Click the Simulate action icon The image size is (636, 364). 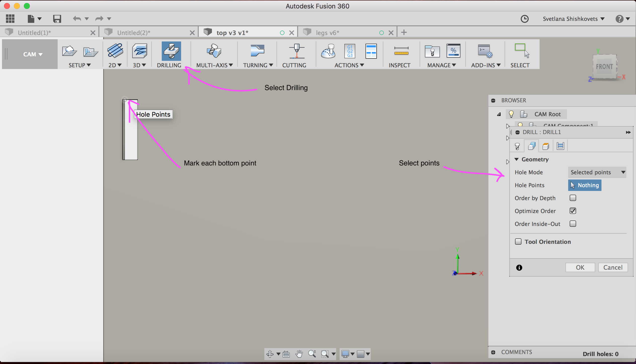(x=328, y=51)
